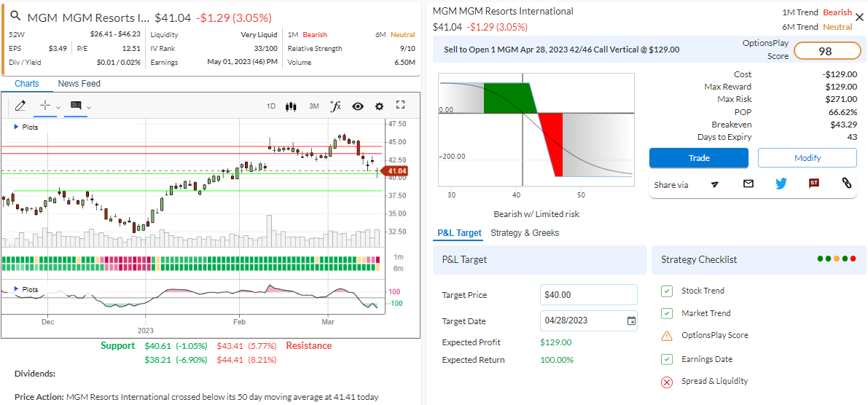Select the crosshair cursor tool
This screenshot has width=868, height=405.
click(x=45, y=105)
